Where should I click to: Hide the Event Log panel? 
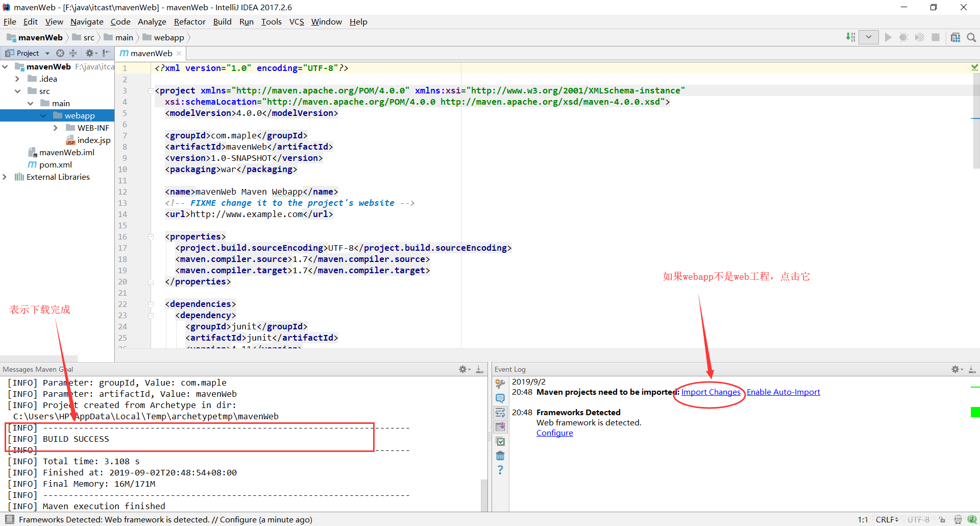tap(972, 369)
